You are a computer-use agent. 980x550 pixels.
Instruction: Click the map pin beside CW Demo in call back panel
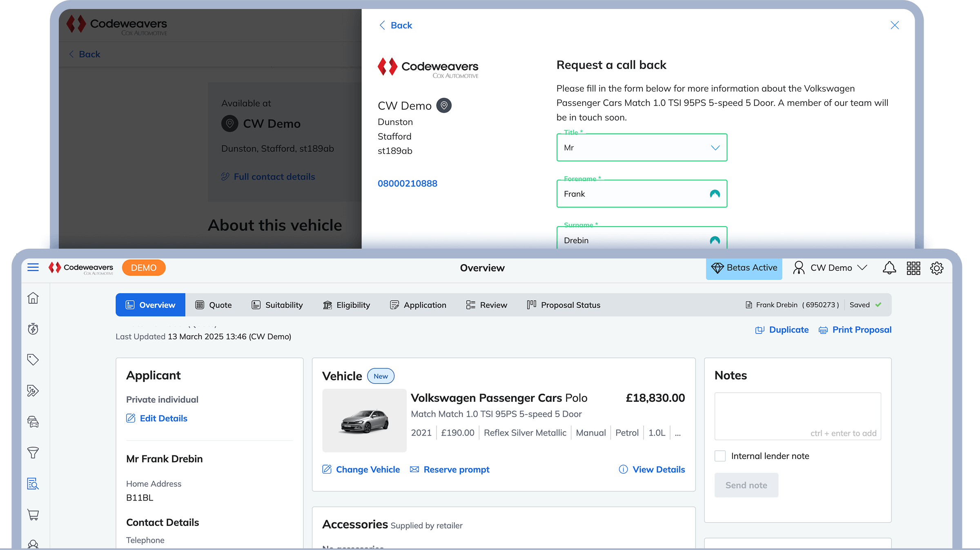[x=444, y=105]
